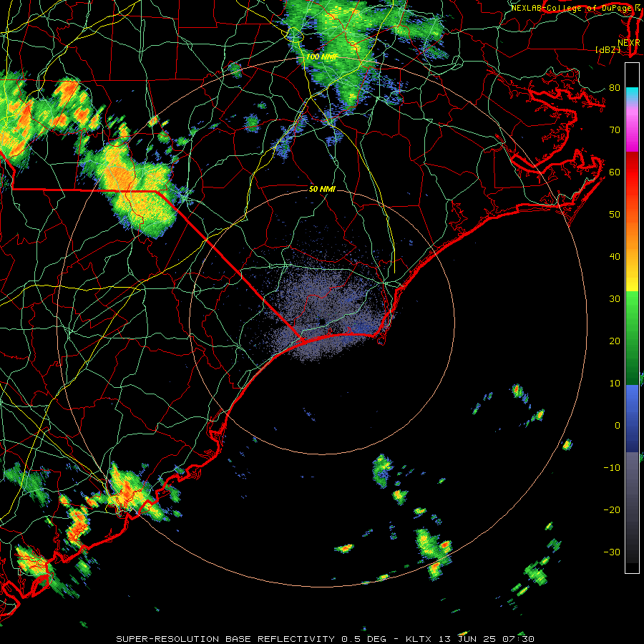
Task: Click the reflectivity color scale bar
Action: 632,318
